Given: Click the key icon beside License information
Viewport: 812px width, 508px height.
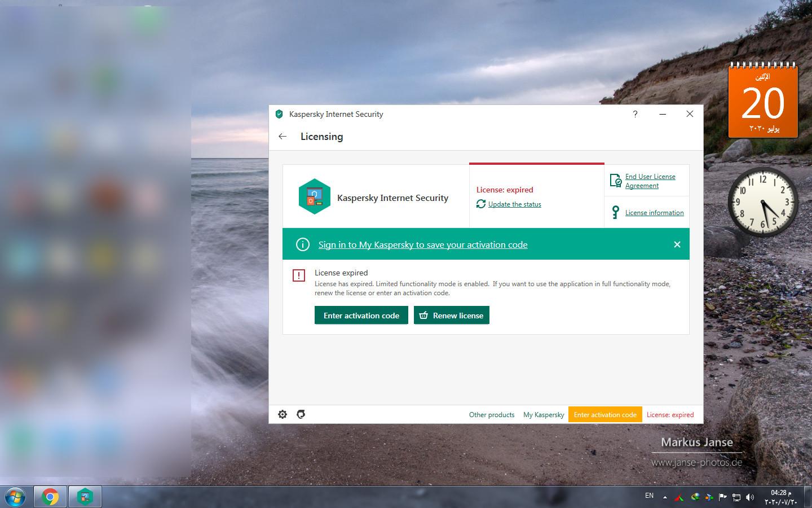Looking at the screenshot, I should click(x=615, y=213).
